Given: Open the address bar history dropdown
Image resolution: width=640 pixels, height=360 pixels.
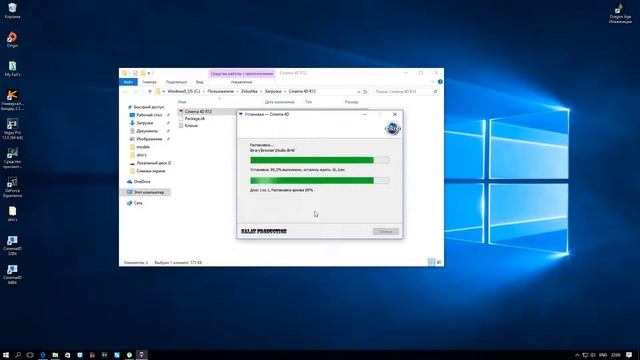Looking at the screenshot, I should (358, 92).
